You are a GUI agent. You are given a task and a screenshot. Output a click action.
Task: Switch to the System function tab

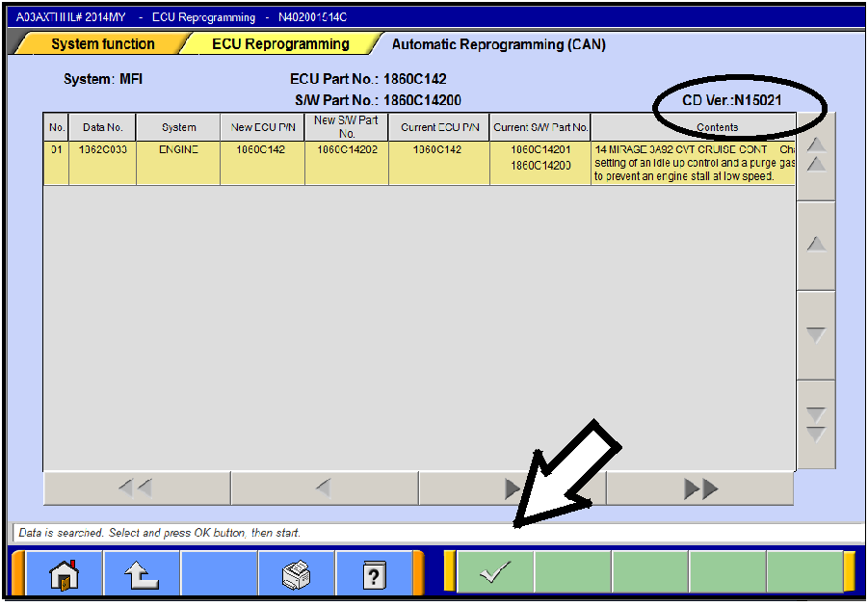coord(101,43)
